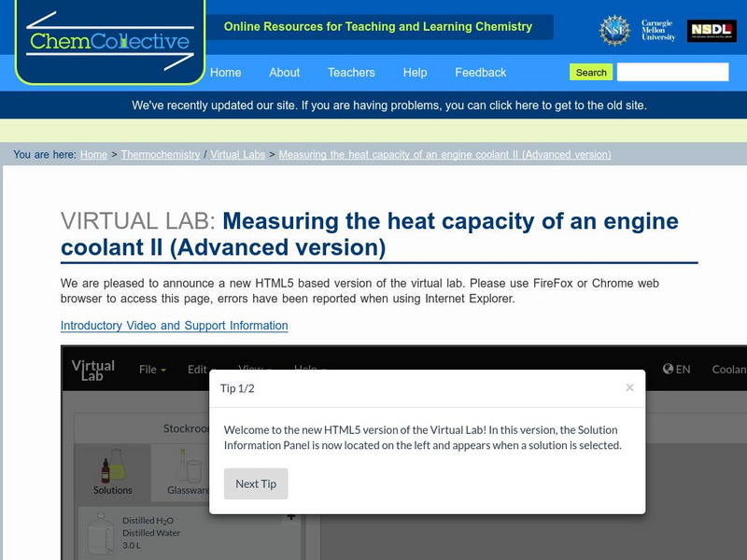This screenshot has width=747, height=560.
Task: Click the Virtual Lab logo
Action: click(93, 370)
